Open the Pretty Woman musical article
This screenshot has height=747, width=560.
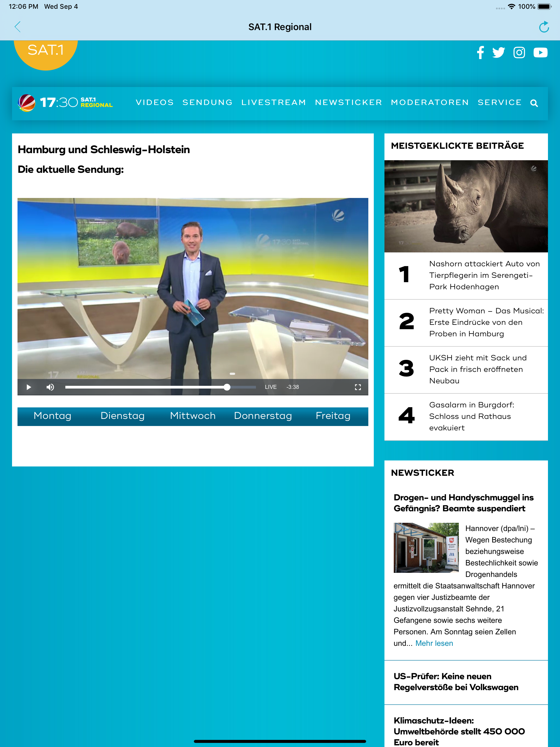[466, 323]
